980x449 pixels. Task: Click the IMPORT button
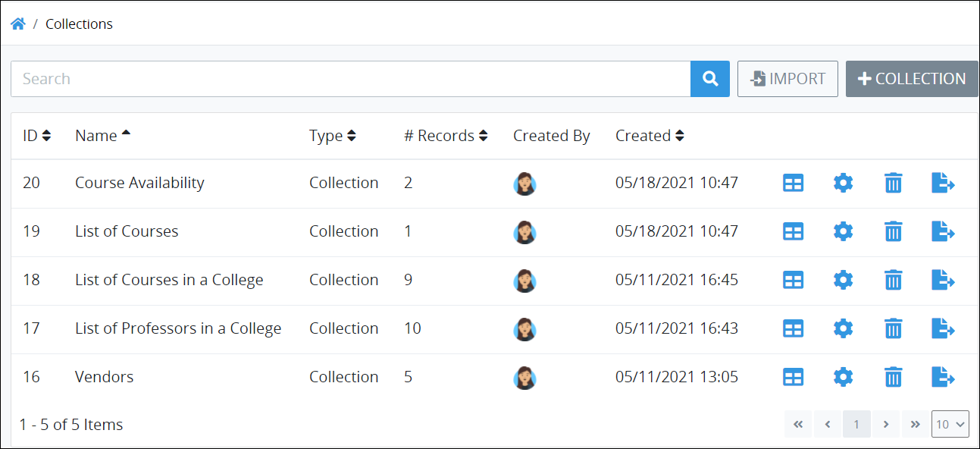[x=787, y=79]
